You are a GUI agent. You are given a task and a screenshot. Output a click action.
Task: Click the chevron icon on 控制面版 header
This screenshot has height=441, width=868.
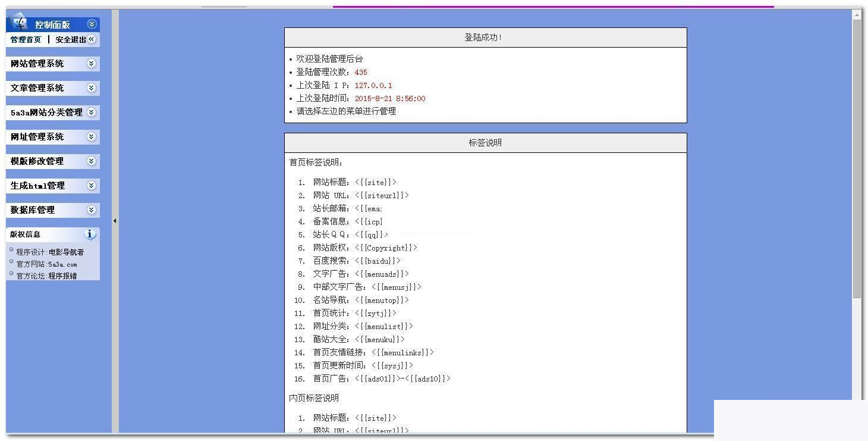pos(92,24)
